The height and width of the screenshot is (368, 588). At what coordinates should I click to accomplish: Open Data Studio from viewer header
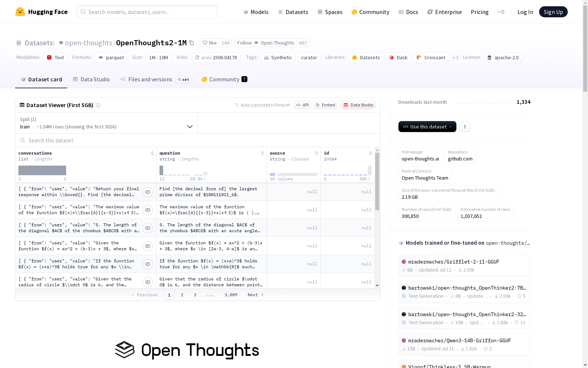pyautogui.click(x=358, y=105)
